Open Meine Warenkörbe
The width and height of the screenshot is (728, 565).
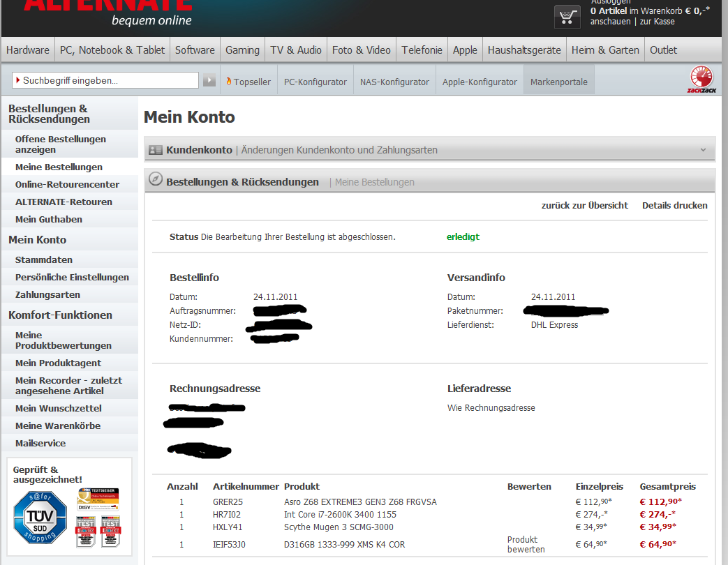[70, 425]
